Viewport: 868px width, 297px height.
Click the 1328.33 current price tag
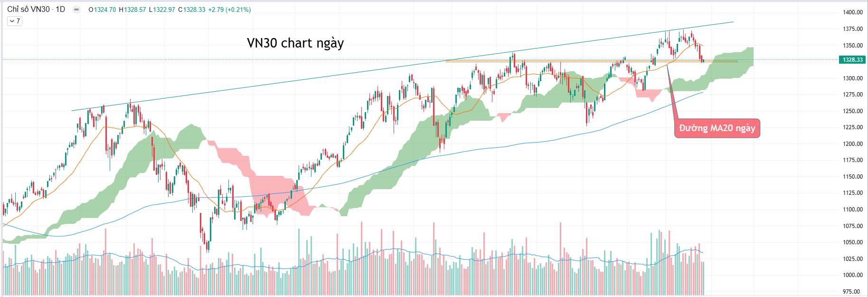(x=852, y=60)
